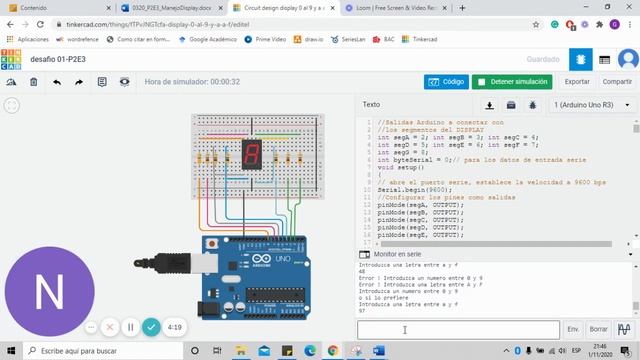
Task: Redo the last action
Action: pyautogui.click(x=79, y=82)
